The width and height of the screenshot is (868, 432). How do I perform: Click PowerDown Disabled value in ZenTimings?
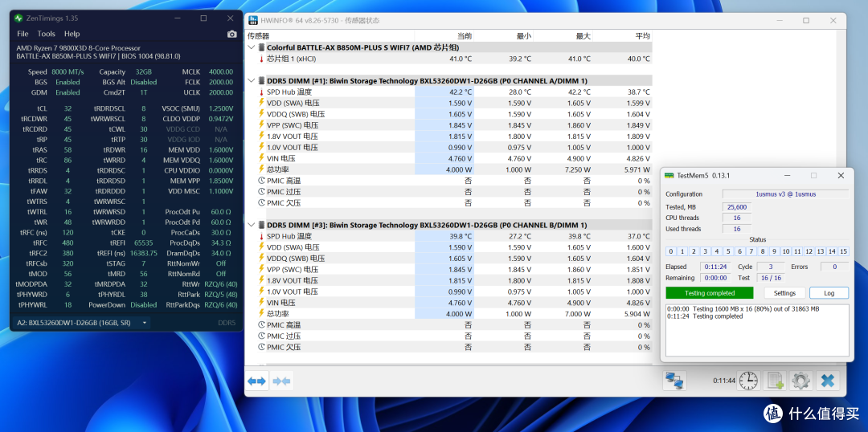(144, 305)
